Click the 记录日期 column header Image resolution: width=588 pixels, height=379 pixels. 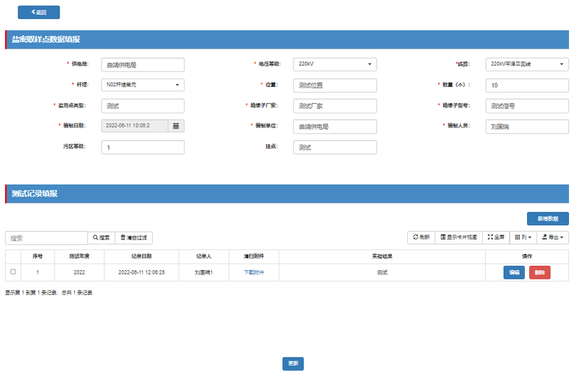click(141, 256)
